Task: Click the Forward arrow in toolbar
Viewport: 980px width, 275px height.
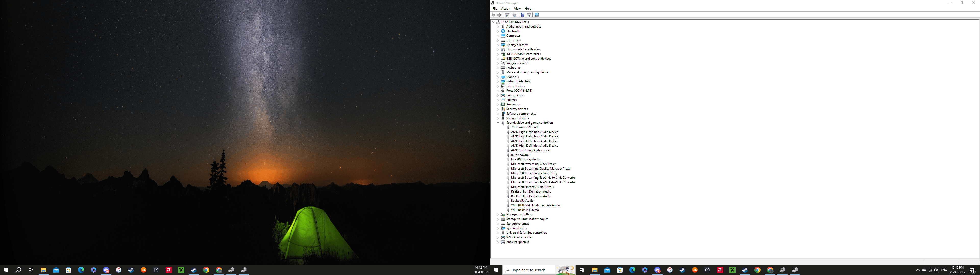Action: pos(499,15)
